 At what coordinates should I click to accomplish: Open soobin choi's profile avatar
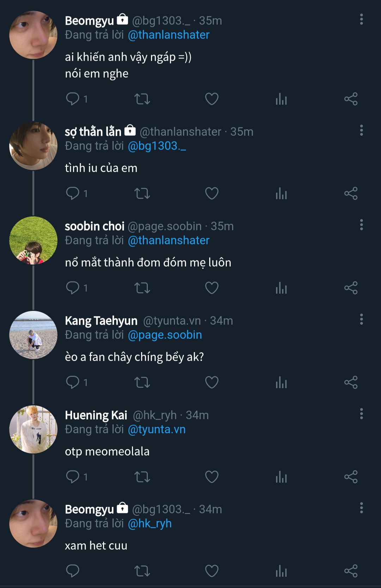33,240
